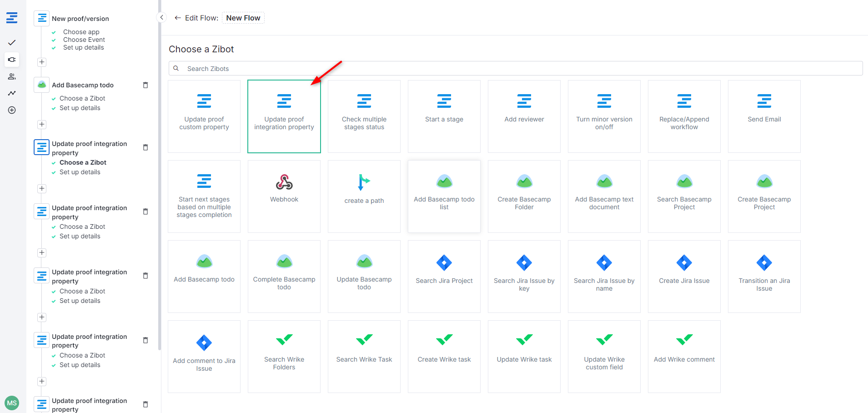Choose the Send Email Zibot
This screenshot has width=868, height=413.
pyautogui.click(x=764, y=116)
